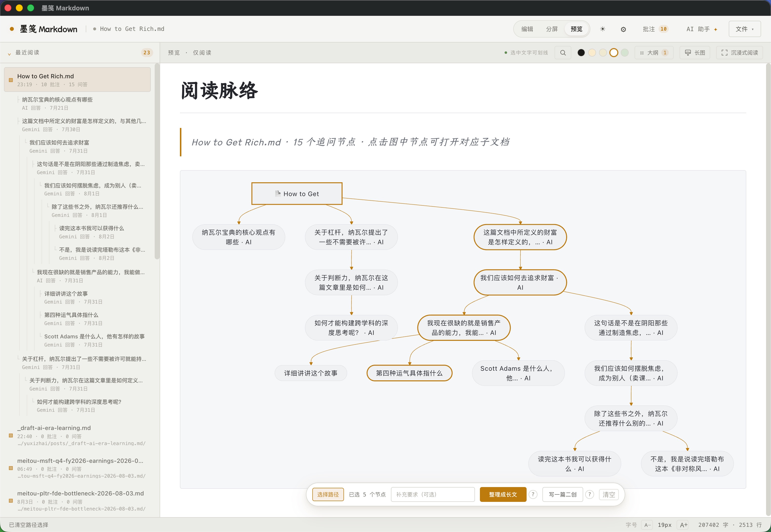This screenshot has width=771, height=532.
Task: Open graph node 除了这些书之外，纳瓦尔
Action: (x=631, y=418)
